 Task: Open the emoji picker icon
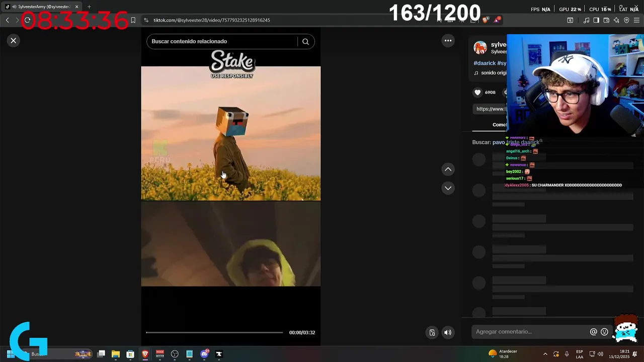coord(605,332)
